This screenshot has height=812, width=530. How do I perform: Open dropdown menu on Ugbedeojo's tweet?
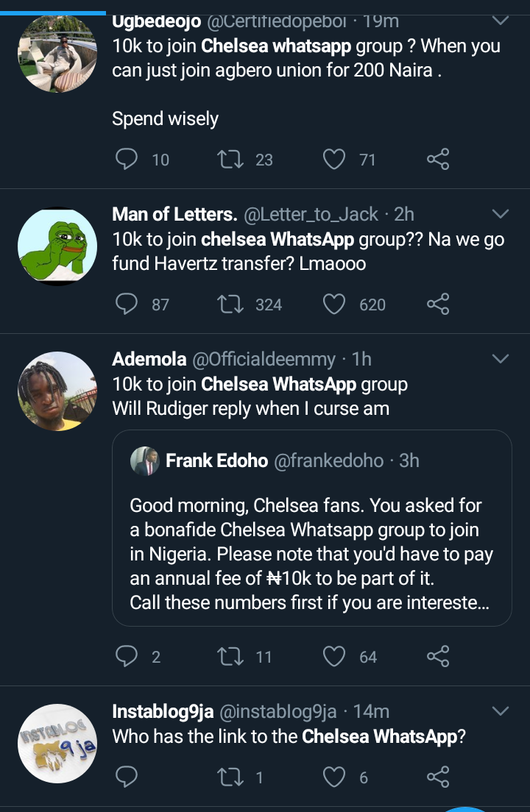tap(500, 20)
